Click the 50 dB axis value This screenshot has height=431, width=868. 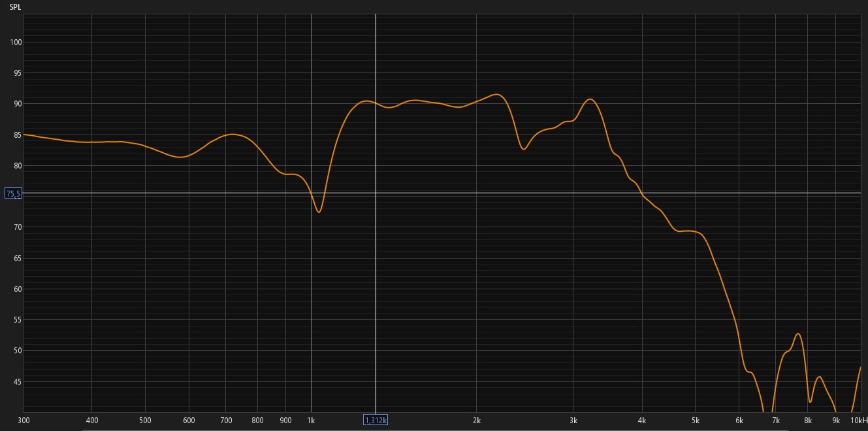(18, 351)
